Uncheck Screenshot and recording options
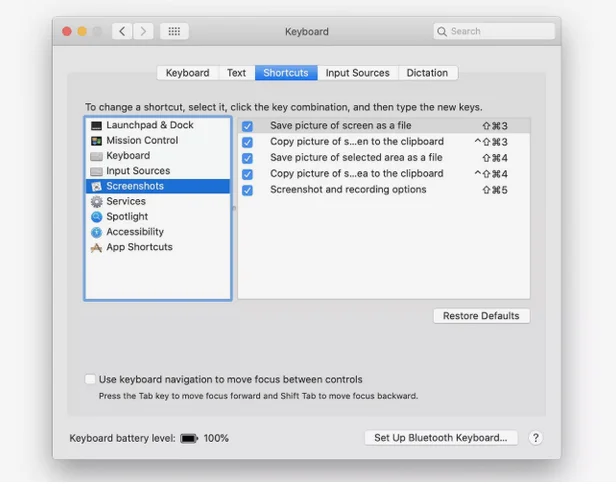Viewport: 616px width, 484px height. [x=247, y=190]
